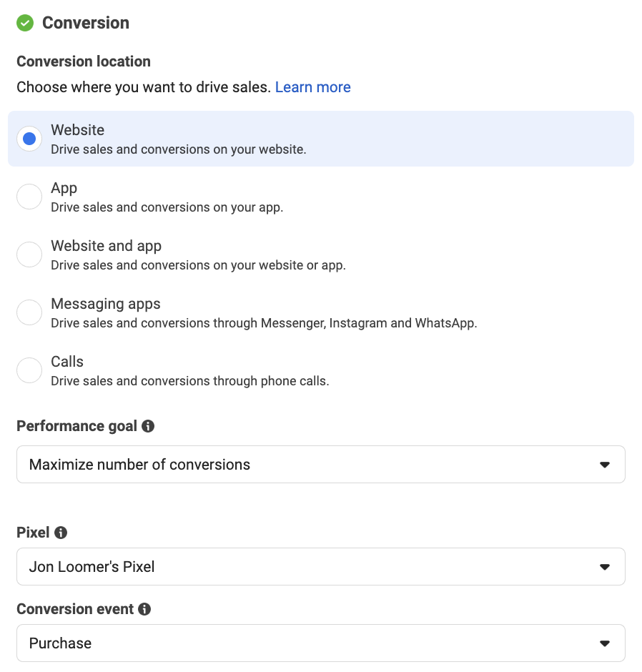Screen dimensions: 642x672
Task: Click the Conversion event info icon
Action: pos(144,609)
